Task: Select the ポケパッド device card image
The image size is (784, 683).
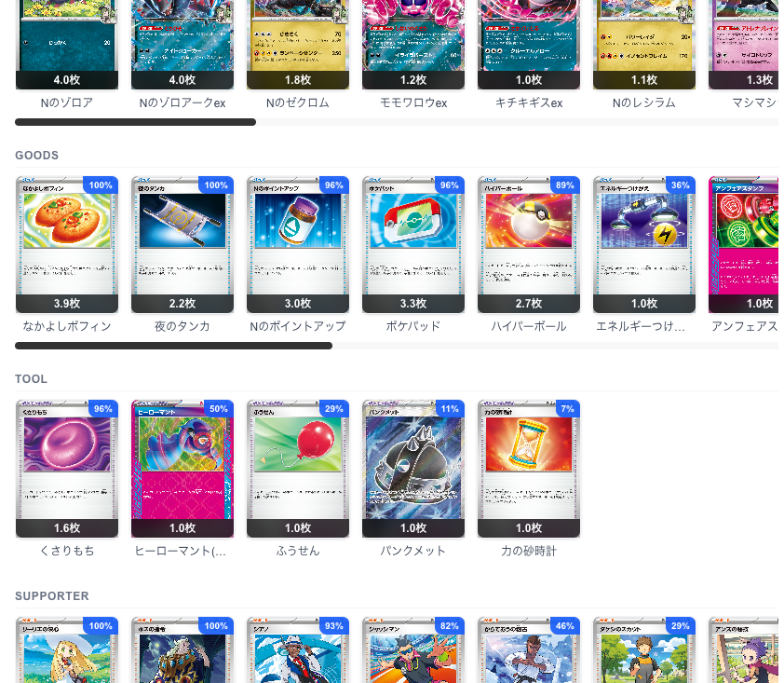Action: click(x=413, y=244)
